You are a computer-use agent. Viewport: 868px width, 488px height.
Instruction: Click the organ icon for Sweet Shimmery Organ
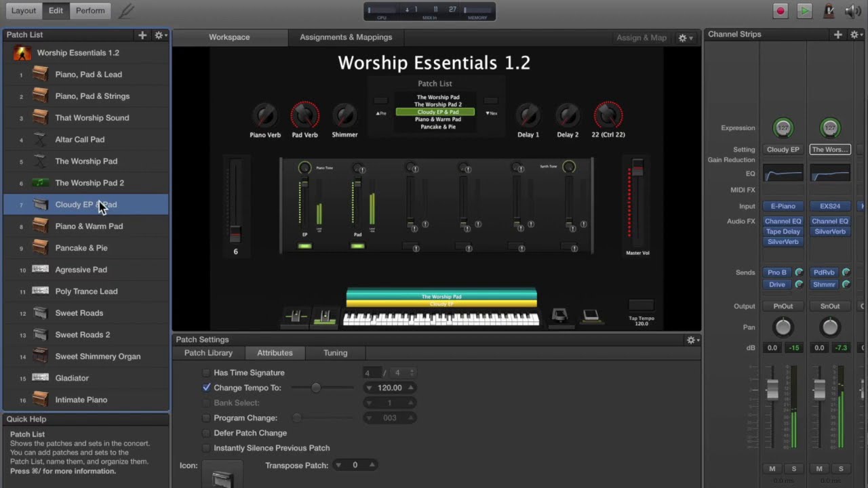(40, 357)
